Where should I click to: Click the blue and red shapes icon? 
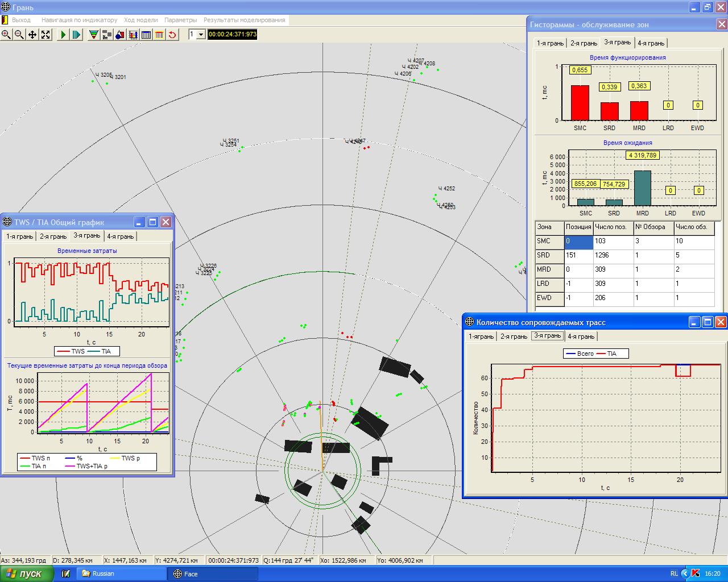pyautogui.click(x=120, y=35)
